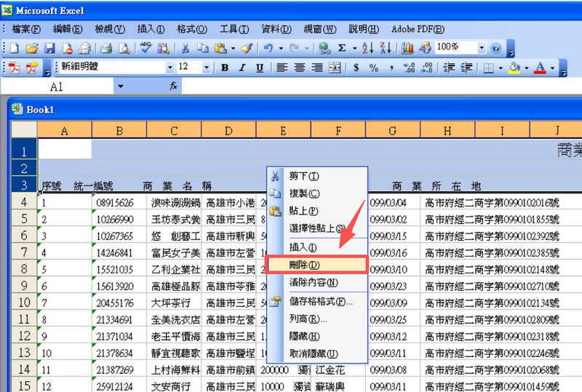Open the 編輯(E) menu
Screen dimensions: 582x392
(68, 29)
